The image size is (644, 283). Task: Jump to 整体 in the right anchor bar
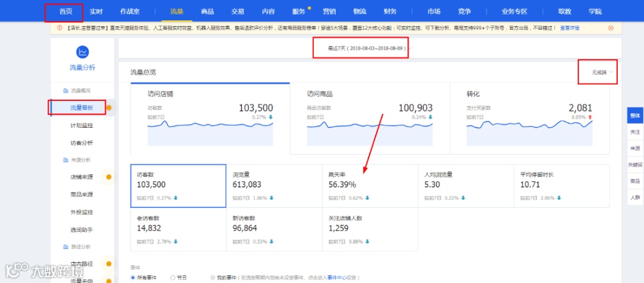click(x=635, y=116)
